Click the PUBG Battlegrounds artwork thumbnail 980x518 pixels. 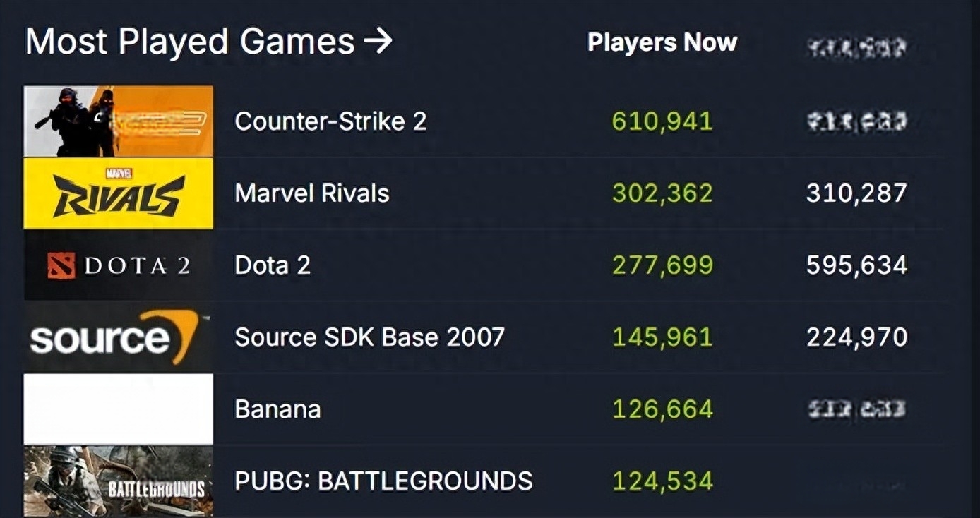coord(119,481)
